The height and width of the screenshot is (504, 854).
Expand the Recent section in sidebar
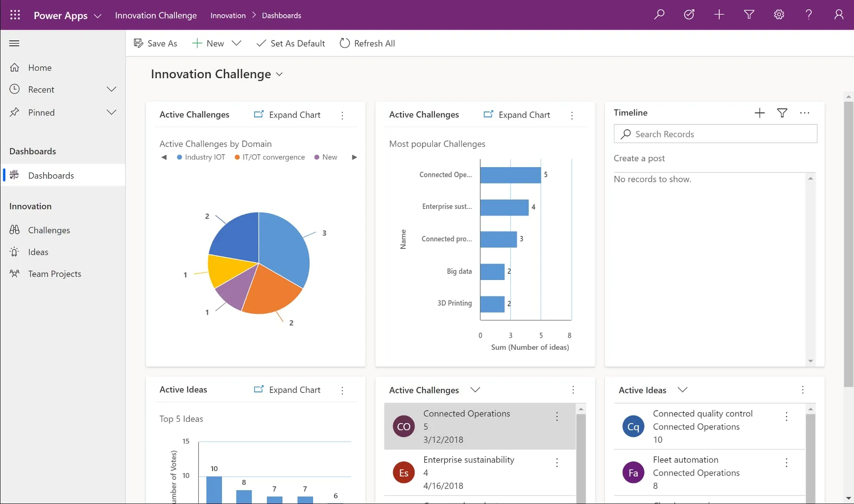tap(111, 89)
